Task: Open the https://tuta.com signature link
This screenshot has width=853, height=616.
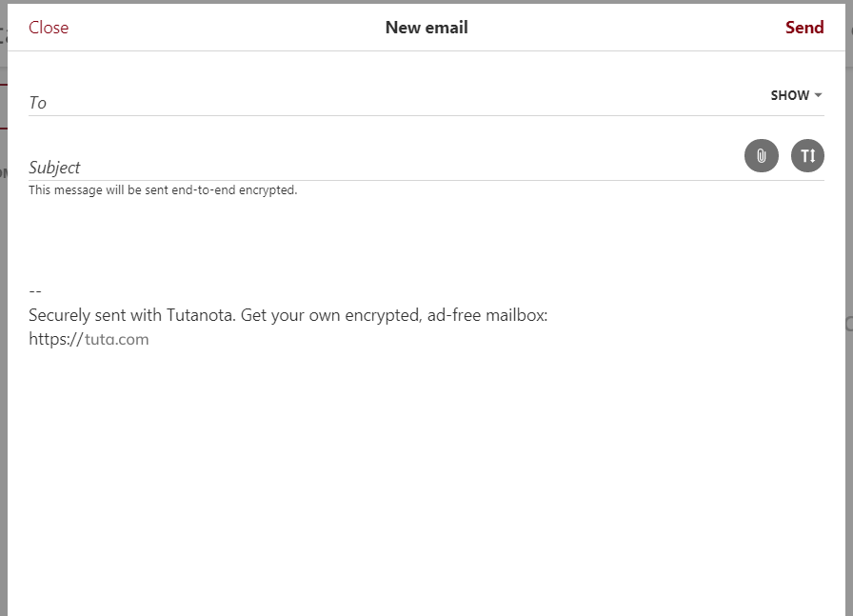Action: [89, 338]
